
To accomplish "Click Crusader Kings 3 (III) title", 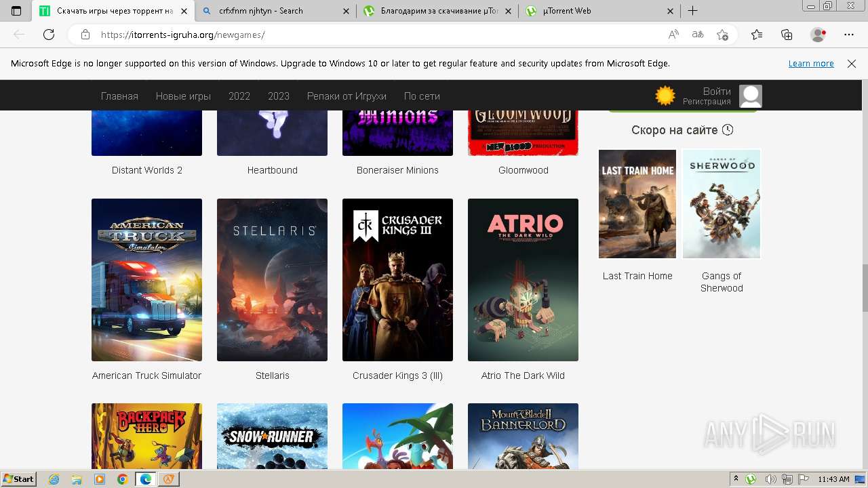I will [x=397, y=375].
